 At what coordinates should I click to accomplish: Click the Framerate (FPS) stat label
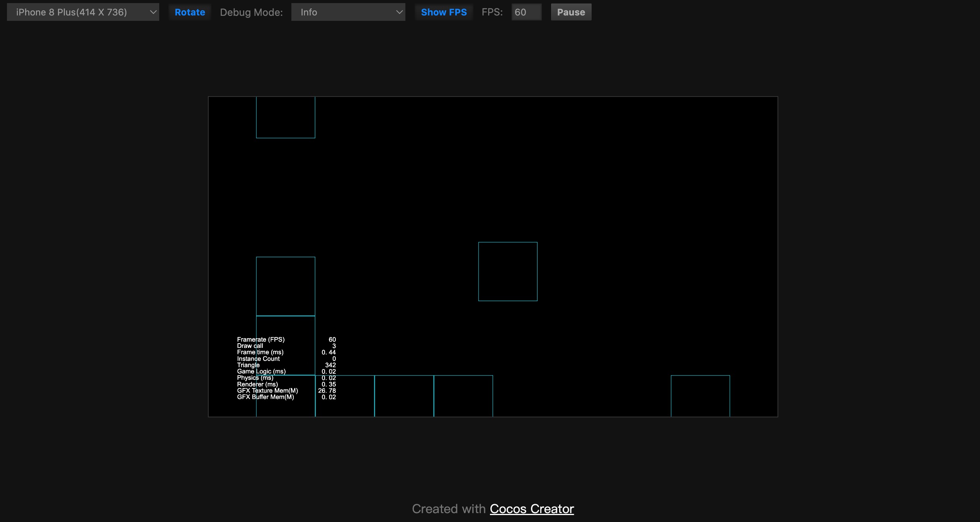coord(261,339)
